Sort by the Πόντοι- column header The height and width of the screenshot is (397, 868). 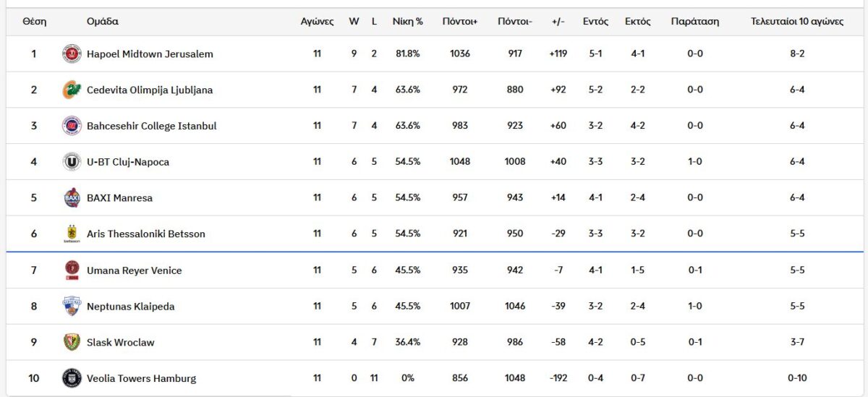coord(514,22)
